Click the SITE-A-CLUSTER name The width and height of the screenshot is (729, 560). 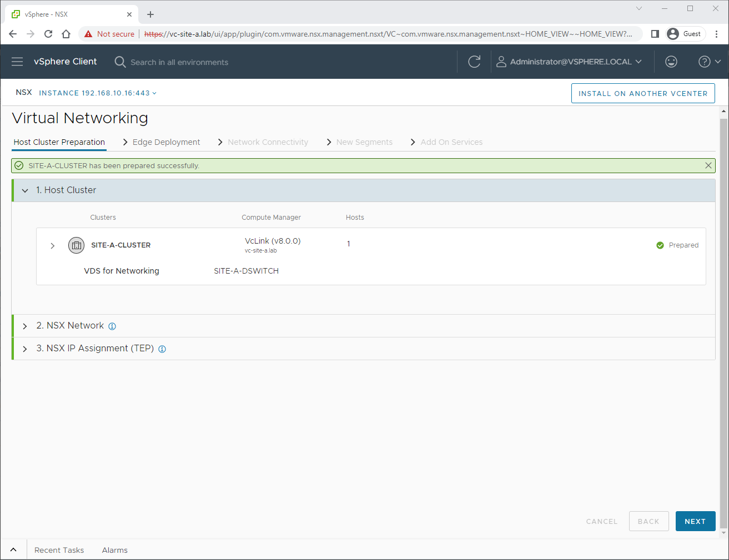121,245
